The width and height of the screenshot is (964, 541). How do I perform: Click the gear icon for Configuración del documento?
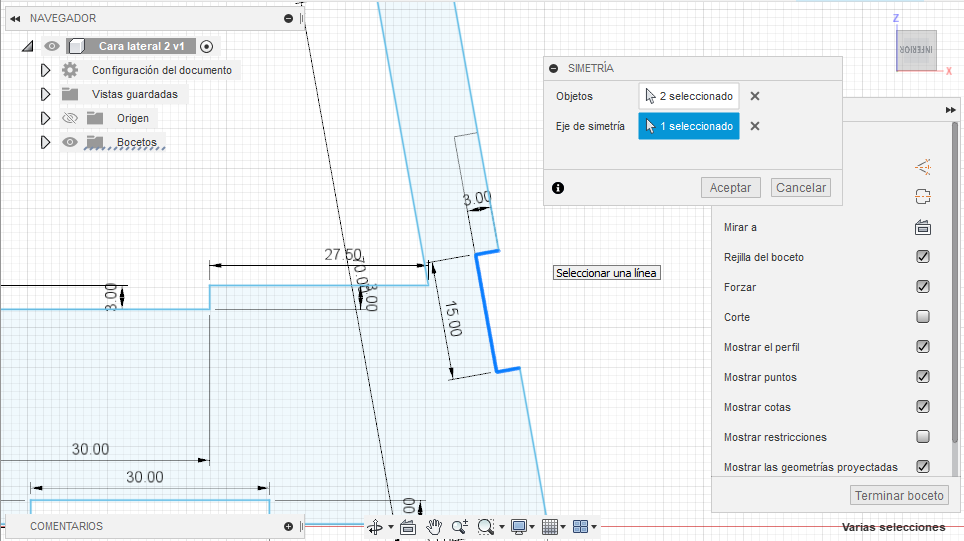pyautogui.click(x=70, y=70)
